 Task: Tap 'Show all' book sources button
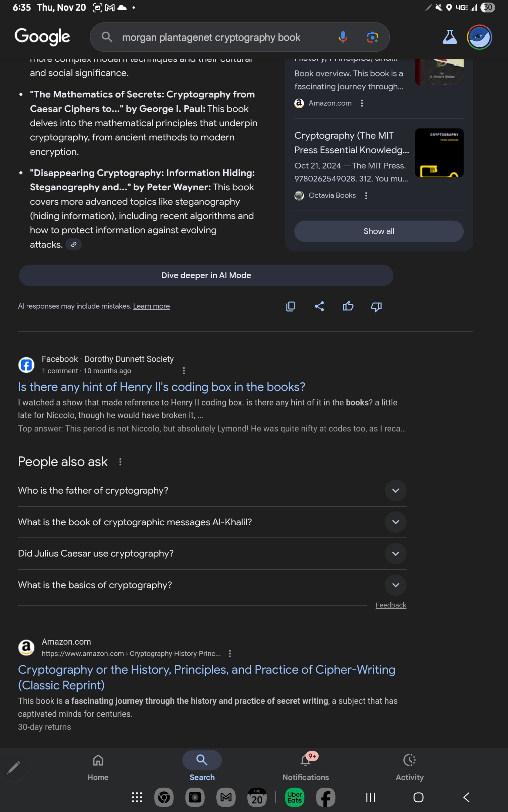[x=379, y=231]
